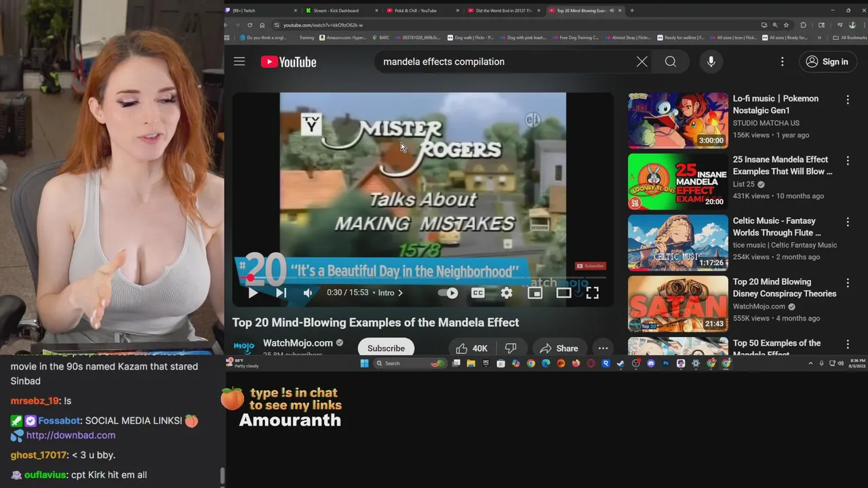
Task: Start voice search with the microphone icon
Action: [711, 62]
